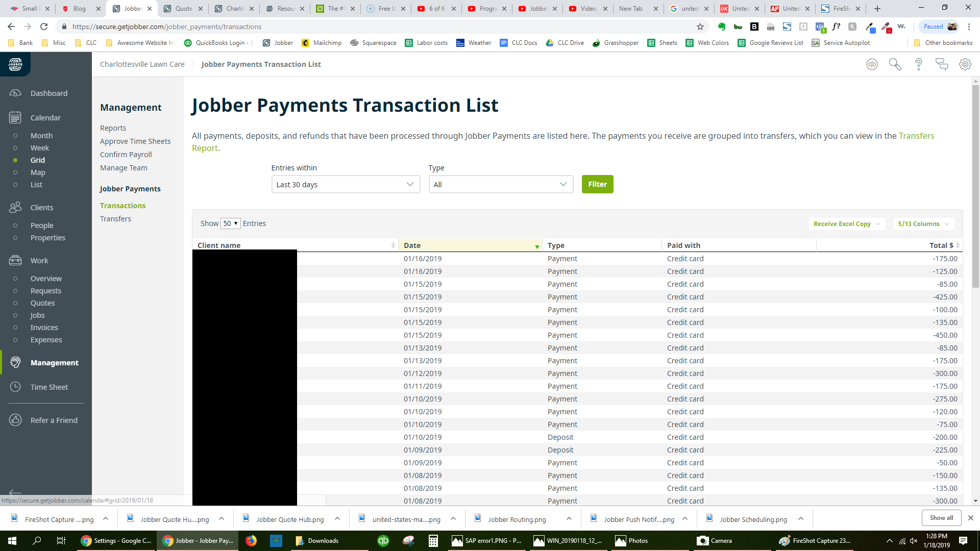Viewport: 980px width, 551px height.
Task: Click the Refer a Friend thumbs-up icon
Action: click(15, 420)
